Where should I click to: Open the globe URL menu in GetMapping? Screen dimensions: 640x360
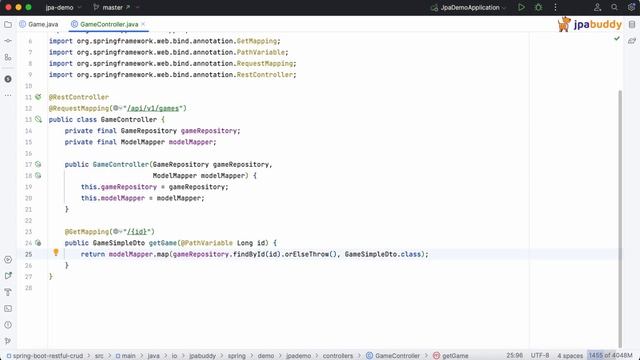(117, 231)
